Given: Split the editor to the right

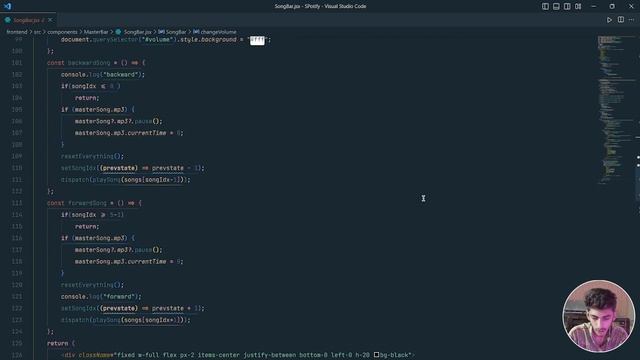Looking at the screenshot, I should [621, 20].
